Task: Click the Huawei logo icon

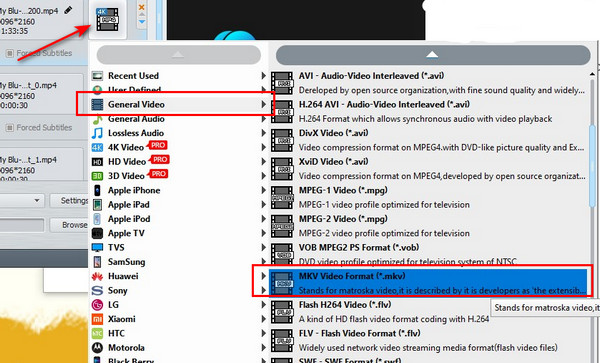Action: pos(97,276)
